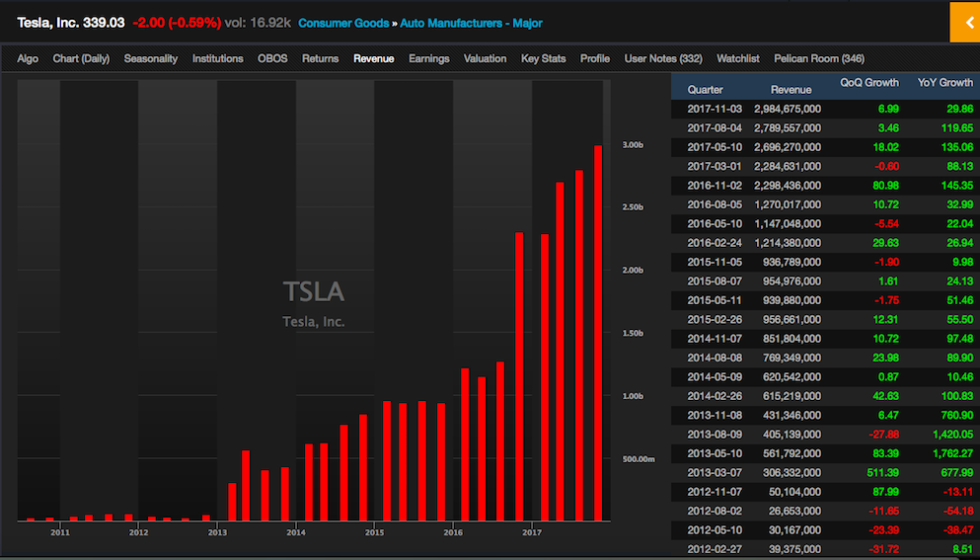Click QoQ growth value 80.98
Image resolution: width=980 pixels, height=560 pixels.
(x=885, y=186)
